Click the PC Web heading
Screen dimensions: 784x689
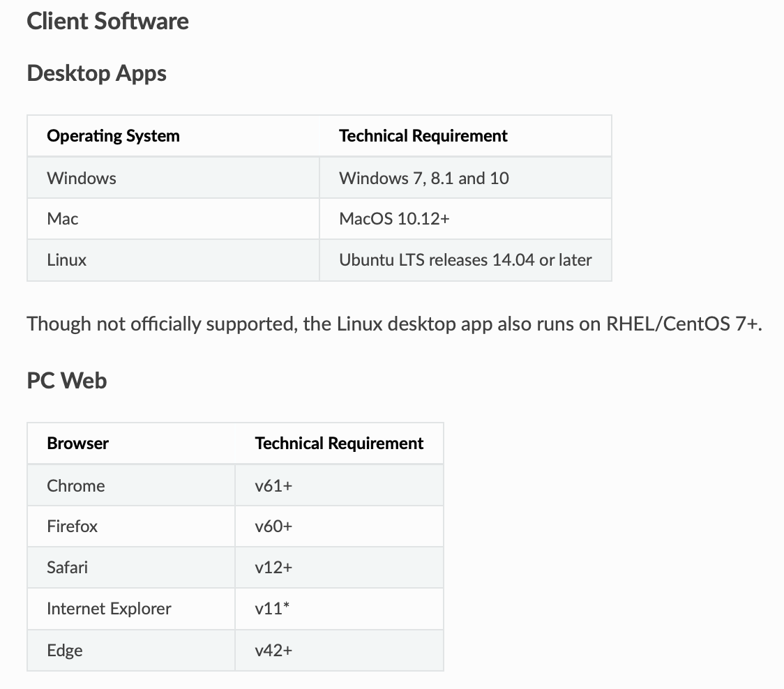pos(66,381)
